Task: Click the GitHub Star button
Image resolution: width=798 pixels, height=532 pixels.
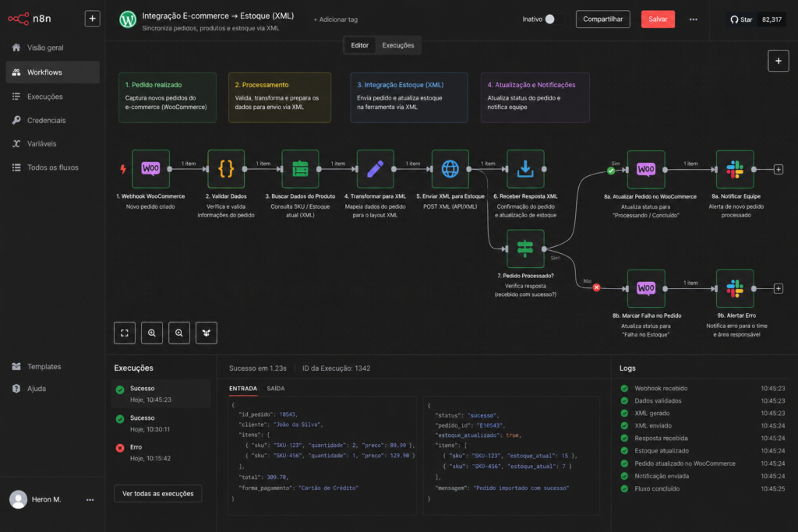Action: [741, 19]
